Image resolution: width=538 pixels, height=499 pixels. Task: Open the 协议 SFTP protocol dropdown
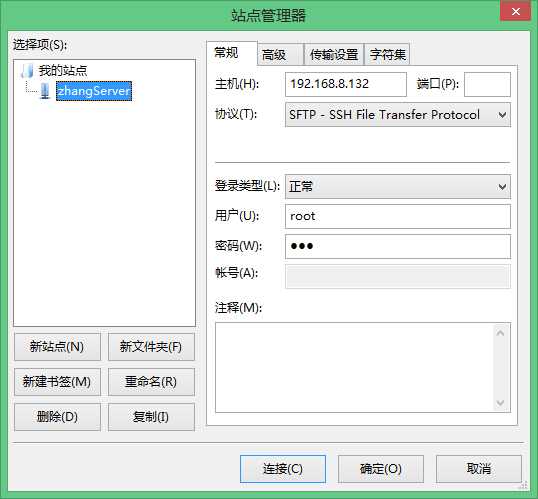(x=398, y=115)
